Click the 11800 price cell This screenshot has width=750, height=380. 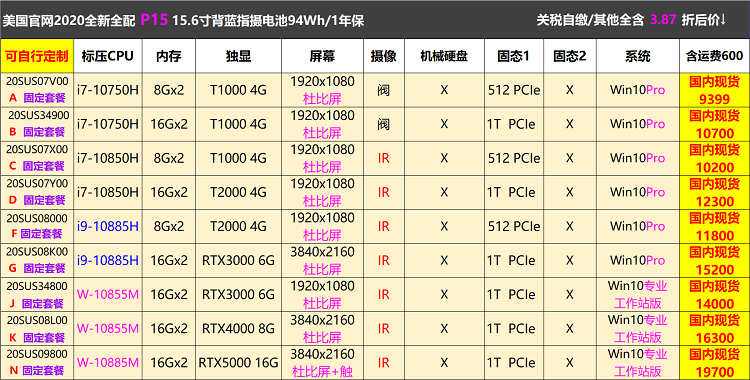pyautogui.click(x=715, y=226)
